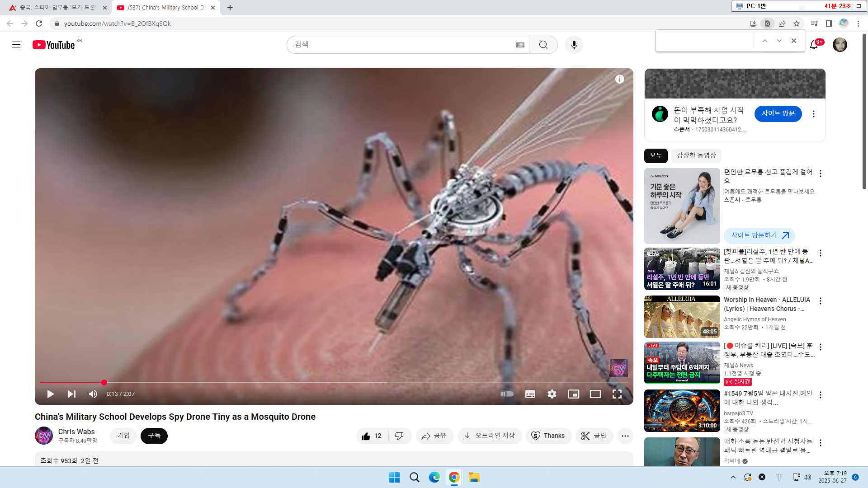868x488 pixels.
Task: Click the '사이트 방문' ad button
Action: [778, 113]
